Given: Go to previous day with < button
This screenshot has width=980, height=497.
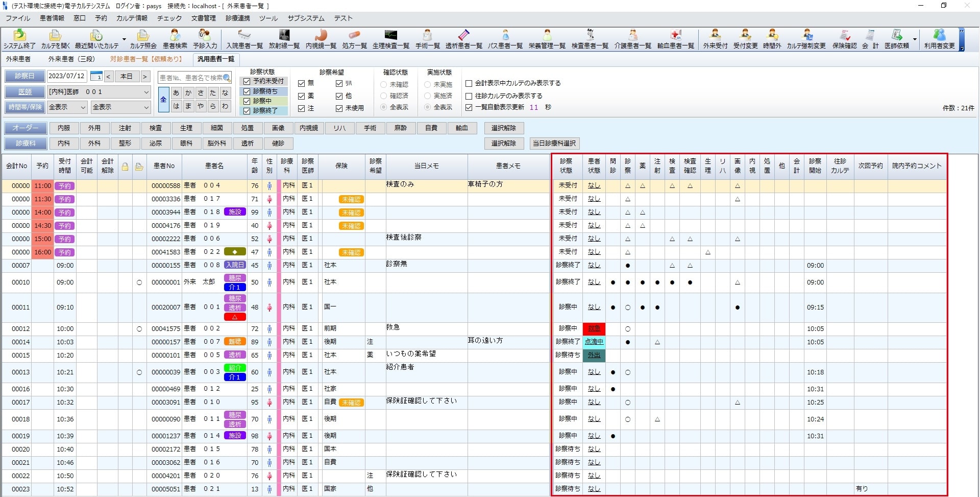Looking at the screenshot, I should click(108, 77).
